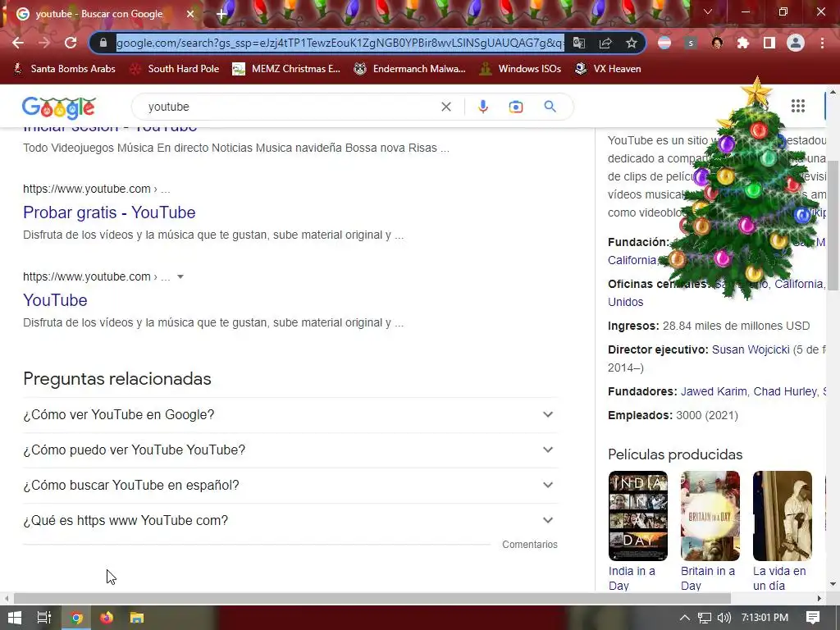Toggle the browser side panel

[769, 43]
